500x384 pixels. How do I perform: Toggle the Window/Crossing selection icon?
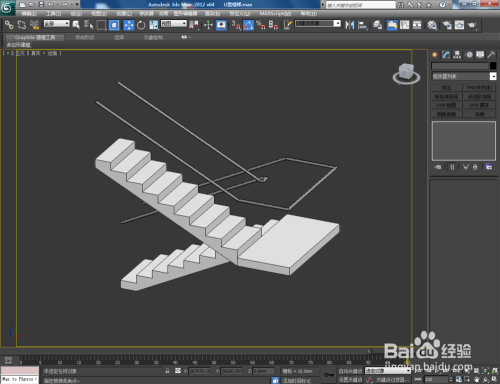pyautogui.click(x=114, y=25)
